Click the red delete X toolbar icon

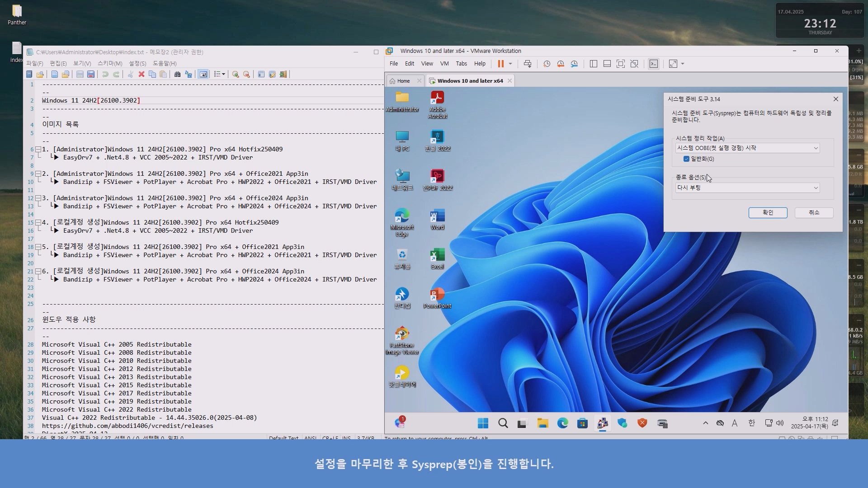pyautogui.click(x=142, y=74)
